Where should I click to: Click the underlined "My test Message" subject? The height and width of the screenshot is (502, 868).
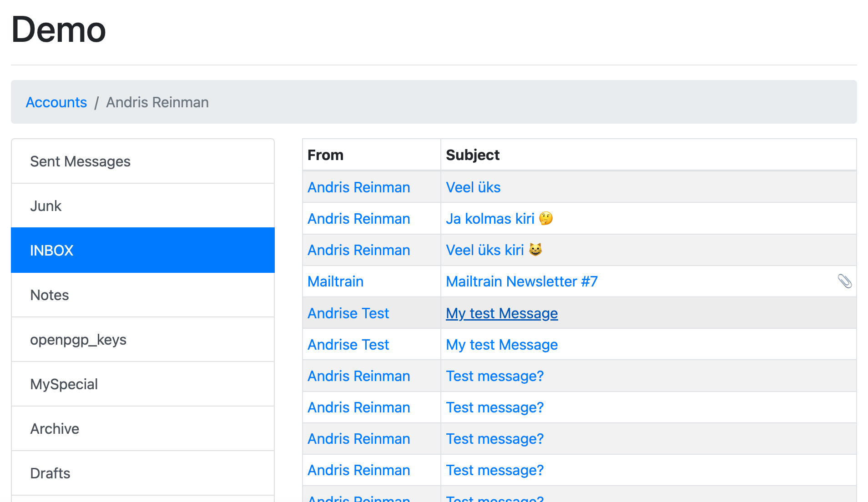point(501,313)
